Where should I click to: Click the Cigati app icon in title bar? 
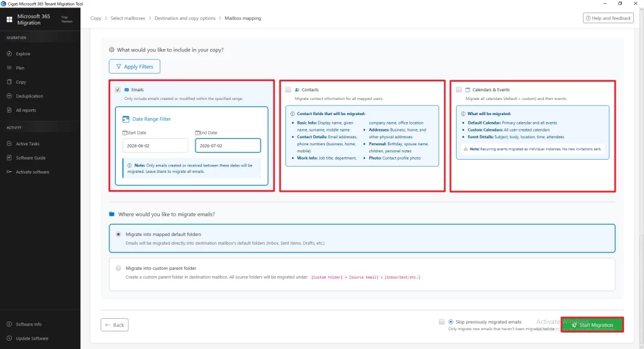(x=4, y=4)
